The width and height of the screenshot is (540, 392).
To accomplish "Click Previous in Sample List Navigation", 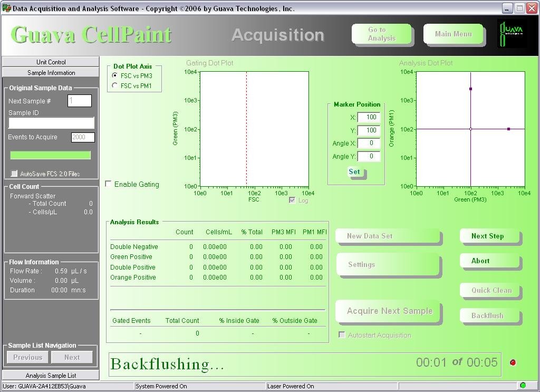I will coord(28,357).
